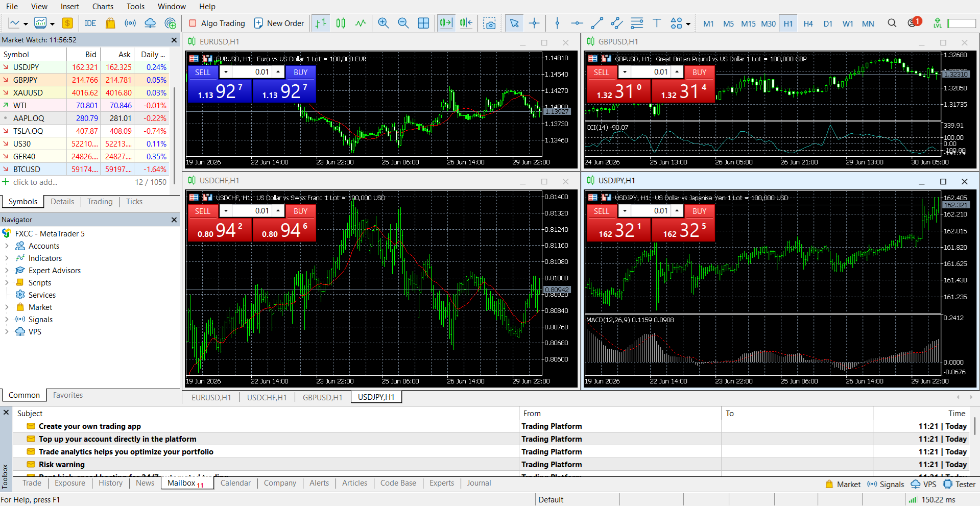The image size is (980, 506).
Task: Open the account profile notification icon
Action: pyautogui.click(x=914, y=22)
